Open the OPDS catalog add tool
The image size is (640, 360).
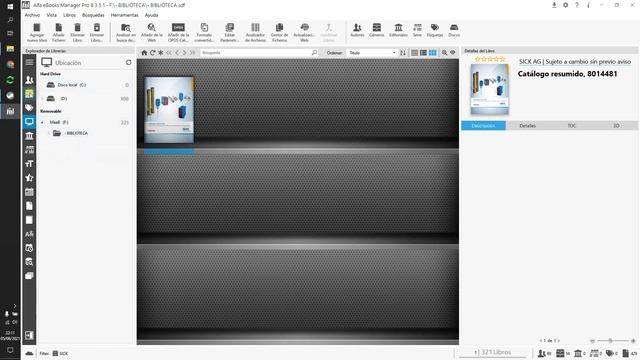coord(178,32)
